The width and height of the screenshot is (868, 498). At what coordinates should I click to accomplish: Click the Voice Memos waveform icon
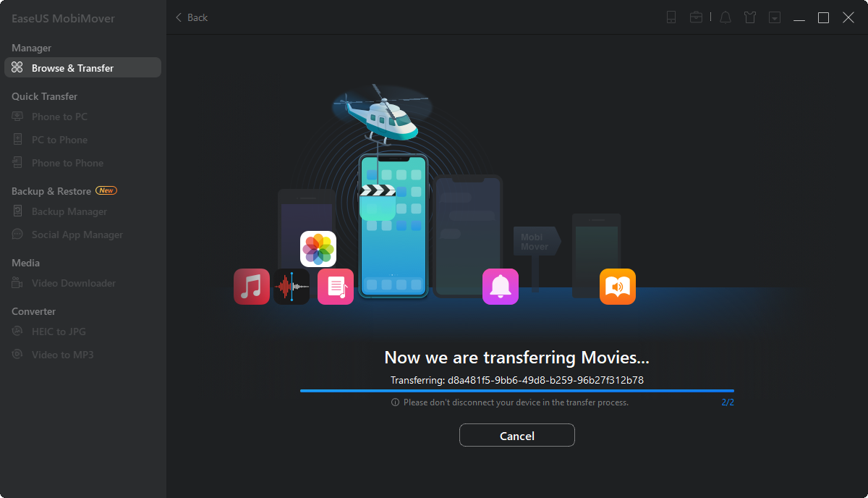292,287
